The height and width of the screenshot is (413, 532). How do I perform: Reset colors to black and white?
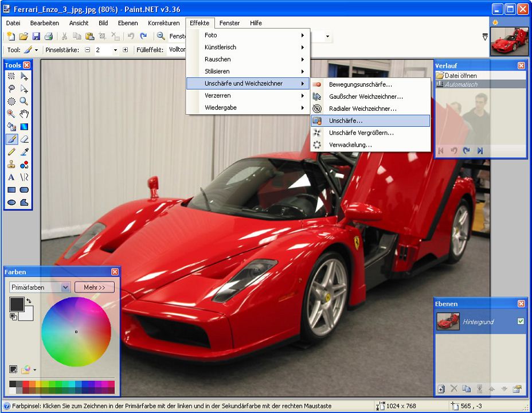pos(13,317)
